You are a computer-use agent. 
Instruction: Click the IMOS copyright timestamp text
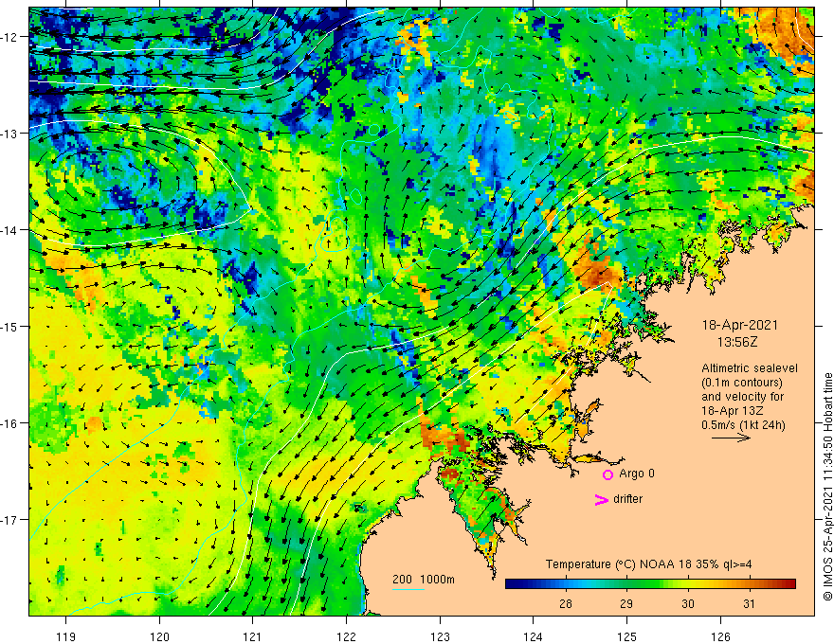[827, 487]
